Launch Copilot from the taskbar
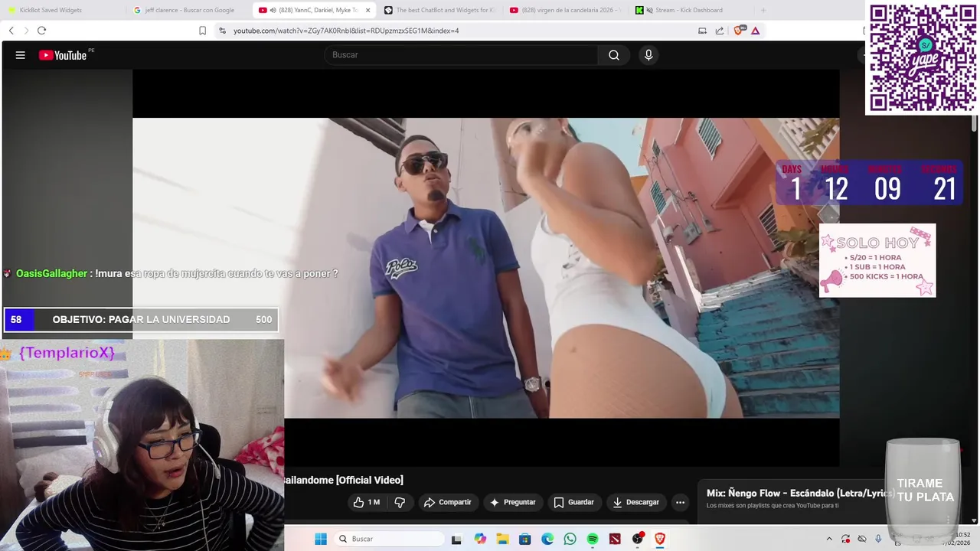The height and width of the screenshot is (551, 980). 480,539
